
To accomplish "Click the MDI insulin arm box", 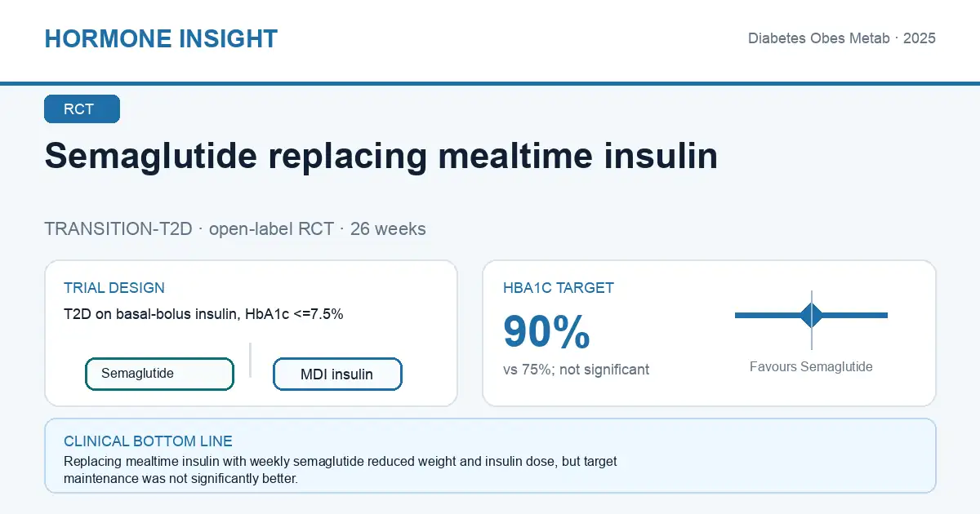I will click(337, 374).
